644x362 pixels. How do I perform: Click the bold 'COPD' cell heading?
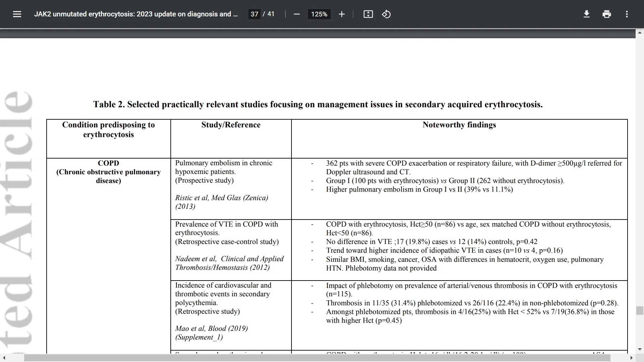pos(108,163)
